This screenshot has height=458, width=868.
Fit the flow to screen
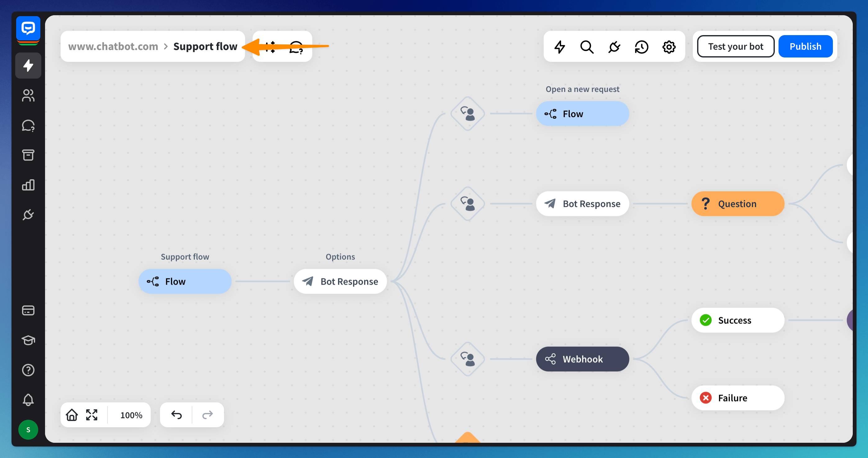pos(92,415)
